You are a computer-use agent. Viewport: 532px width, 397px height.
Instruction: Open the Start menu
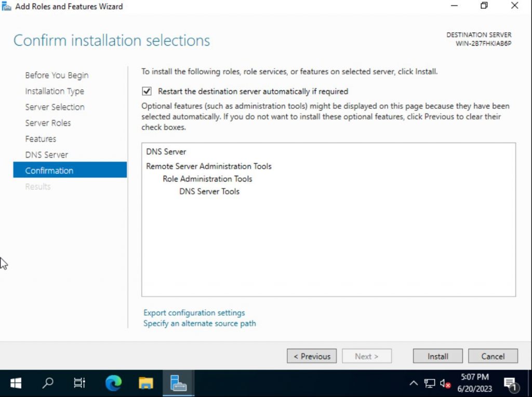click(x=15, y=383)
